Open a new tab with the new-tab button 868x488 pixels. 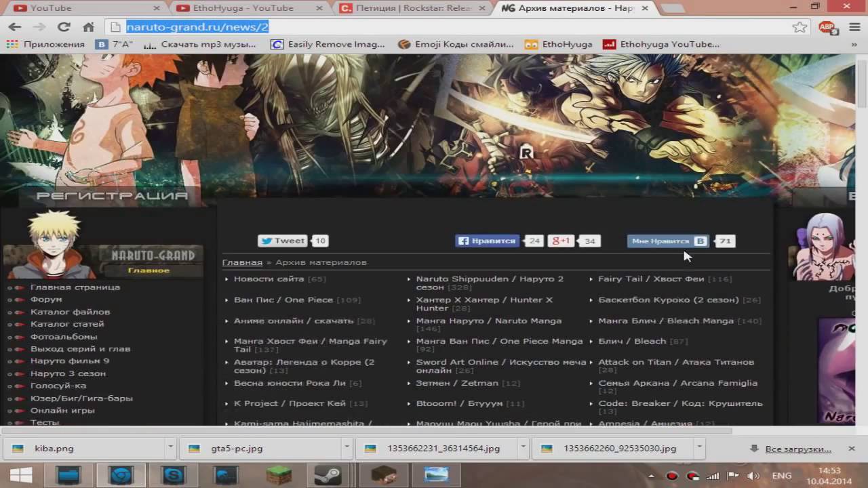pyautogui.click(x=672, y=8)
